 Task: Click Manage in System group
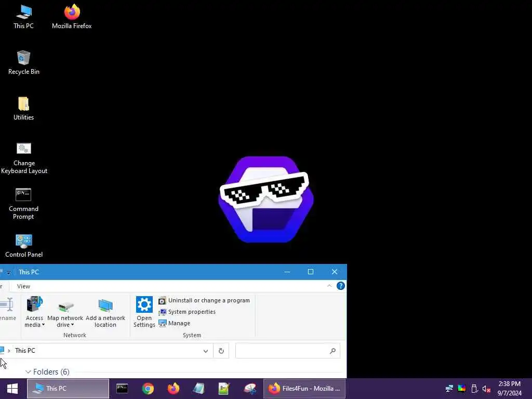(x=175, y=323)
